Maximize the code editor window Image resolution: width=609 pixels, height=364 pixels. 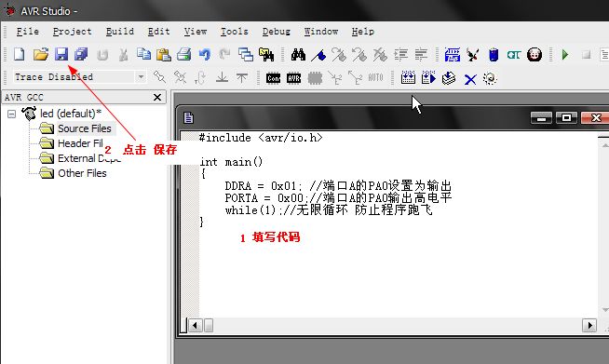[x=566, y=117]
